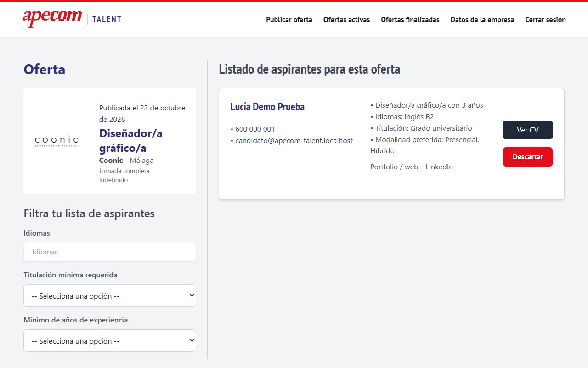Viewport: 588px width, 368px height.
Task: Open the applicant's Portfolio / web link
Action: (394, 167)
